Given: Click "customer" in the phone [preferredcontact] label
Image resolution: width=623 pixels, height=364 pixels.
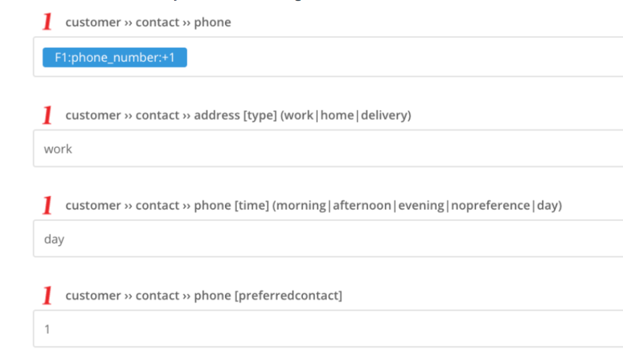Looking at the screenshot, I should pyautogui.click(x=93, y=295).
